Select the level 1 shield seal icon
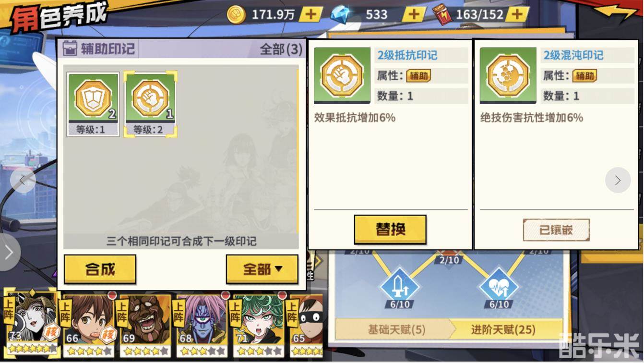Screen dimensions: 644x363 coord(93,104)
